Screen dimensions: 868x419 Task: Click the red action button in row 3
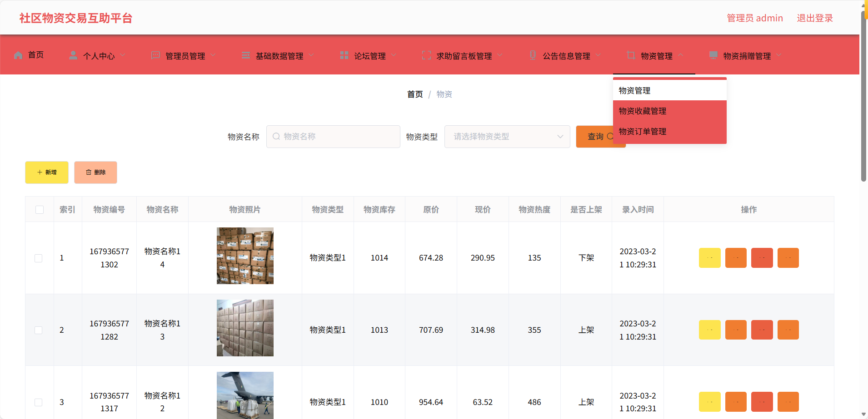(762, 402)
